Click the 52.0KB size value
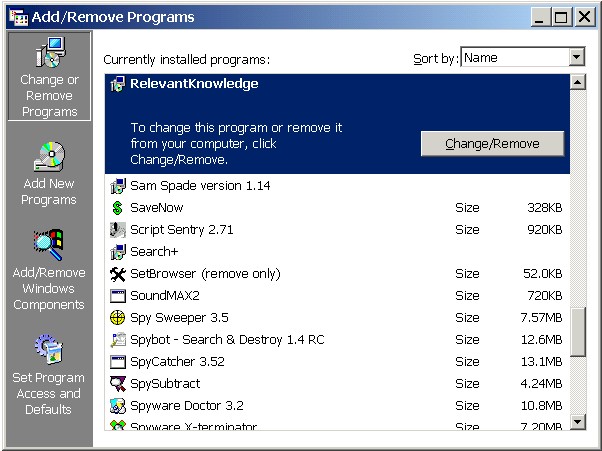The width and height of the screenshot is (602, 451). [542, 274]
